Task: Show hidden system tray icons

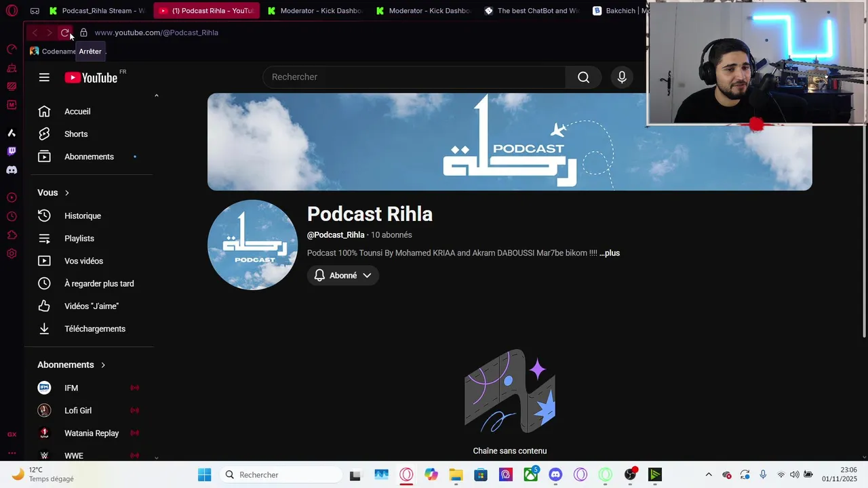Action: click(709, 474)
